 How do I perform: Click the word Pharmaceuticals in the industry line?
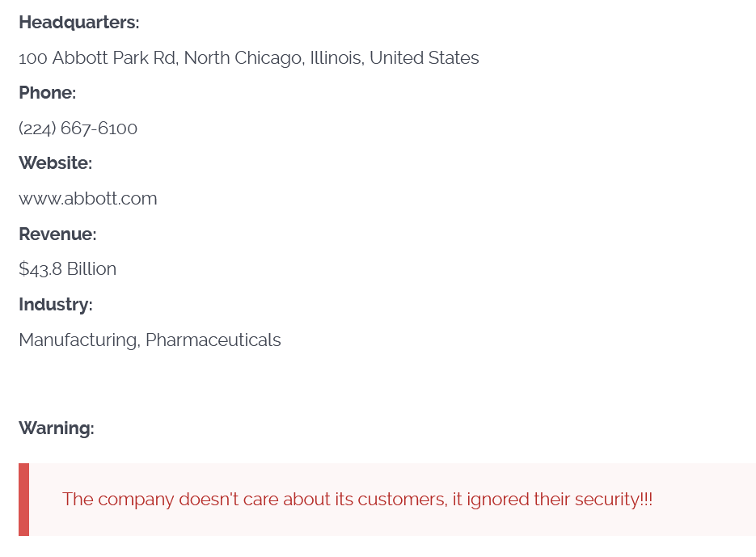pyautogui.click(x=213, y=340)
